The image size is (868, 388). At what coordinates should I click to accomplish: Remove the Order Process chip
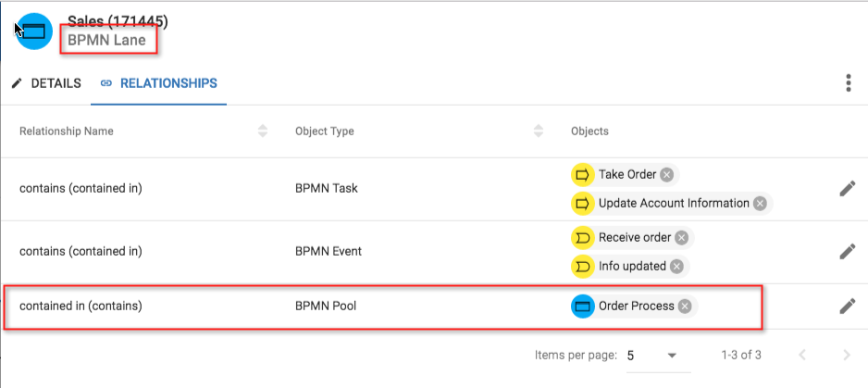coord(685,306)
